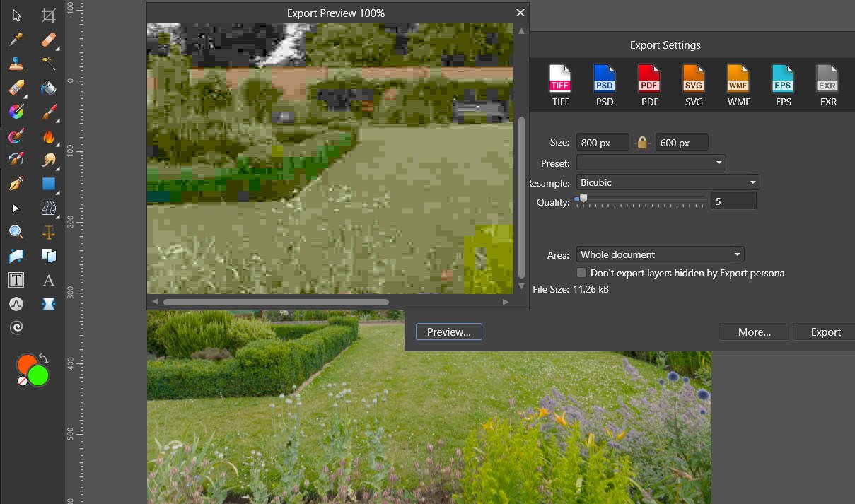Swap primary and secondary colors arrow
The image size is (855, 504).
43,359
